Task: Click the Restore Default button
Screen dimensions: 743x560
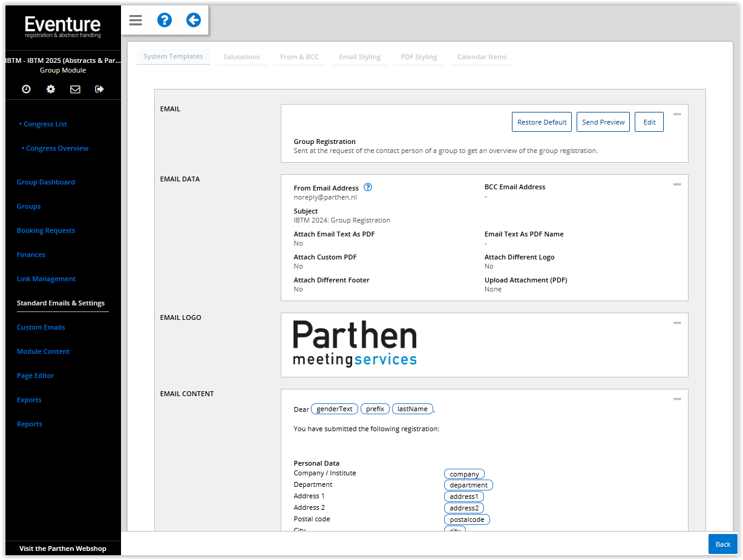Action: 542,122
